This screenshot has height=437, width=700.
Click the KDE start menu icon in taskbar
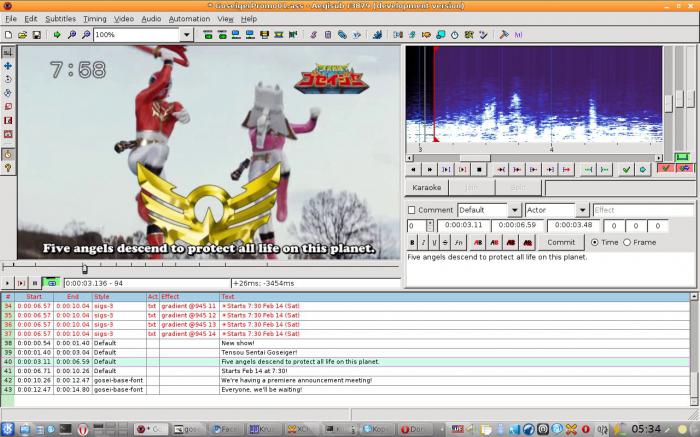[x=8, y=429]
